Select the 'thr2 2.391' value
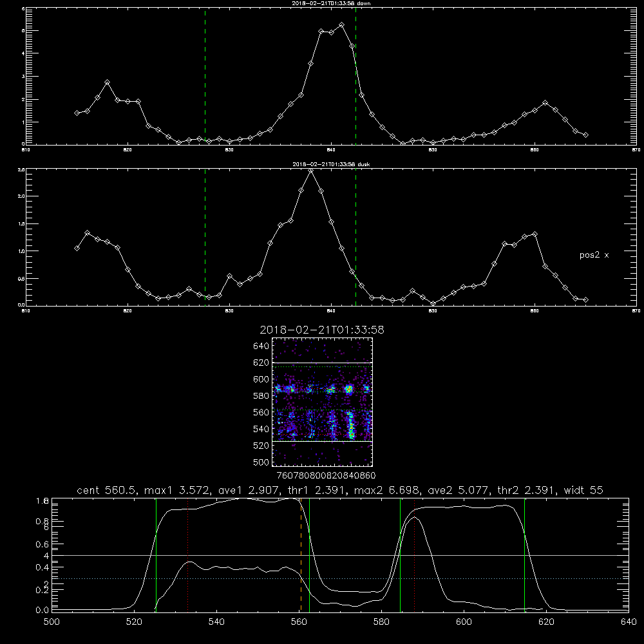Image resolution: width=644 pixels, height=644 pixels. [x=526, y=490]
